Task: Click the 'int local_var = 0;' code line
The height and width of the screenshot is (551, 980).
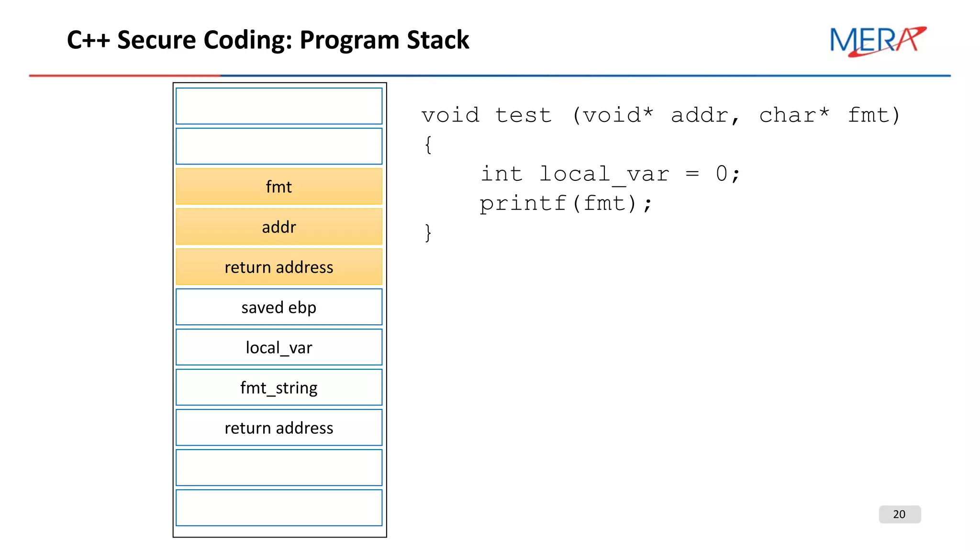Action: pyautogui.click(x=610, y=174)
